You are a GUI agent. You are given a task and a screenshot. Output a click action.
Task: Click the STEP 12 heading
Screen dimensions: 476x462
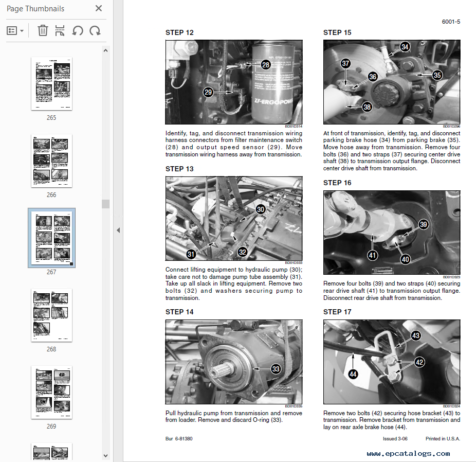[x=179, y=32]
